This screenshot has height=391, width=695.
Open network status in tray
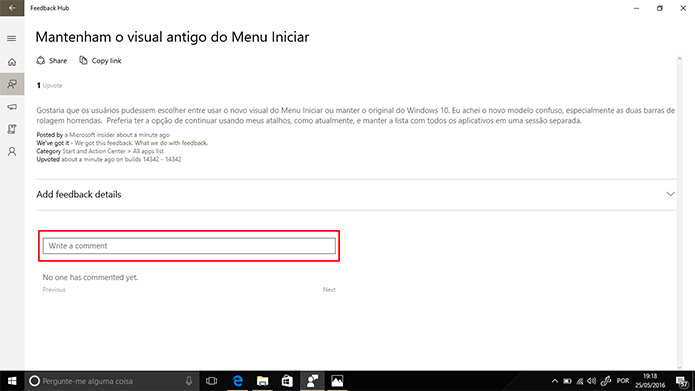(x=580, y=381)
